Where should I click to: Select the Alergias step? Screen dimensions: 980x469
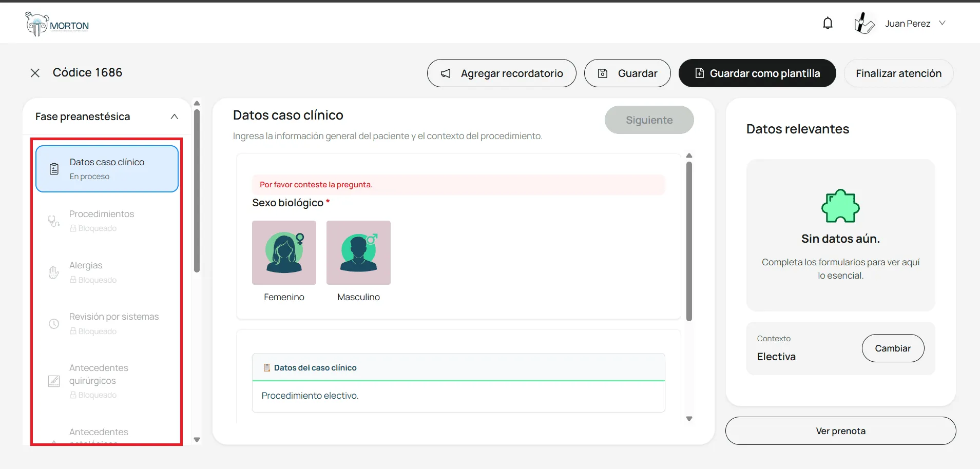click(107, 272)
